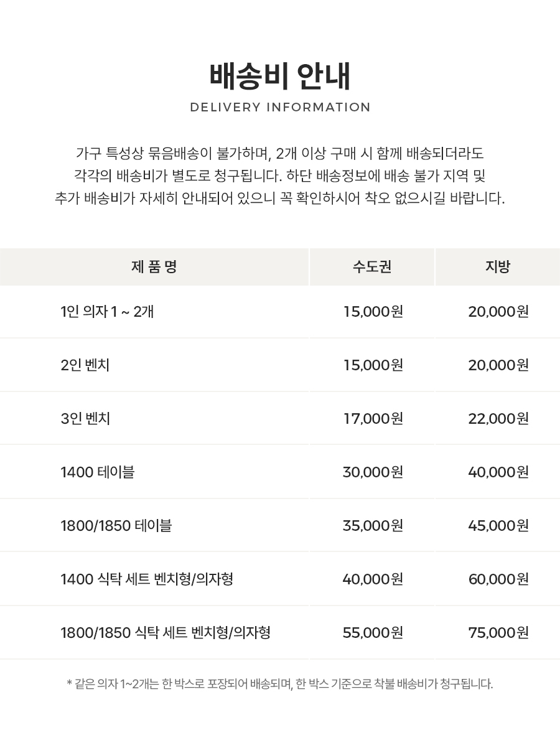The height and width of the screenshot is (753, 560).
Task: Click the 22,000원 지방 price
Action: [498, 418]
